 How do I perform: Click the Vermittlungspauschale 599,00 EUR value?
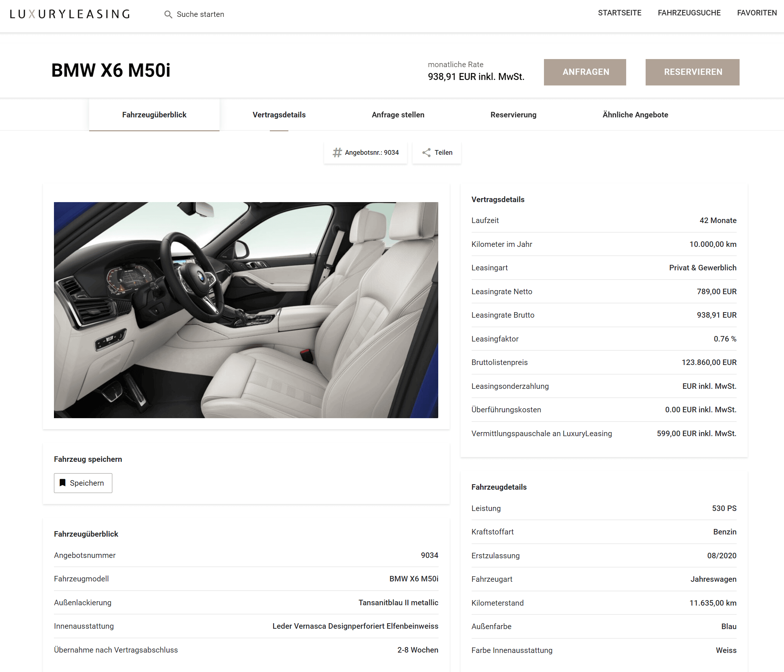[x=697, y=433]
